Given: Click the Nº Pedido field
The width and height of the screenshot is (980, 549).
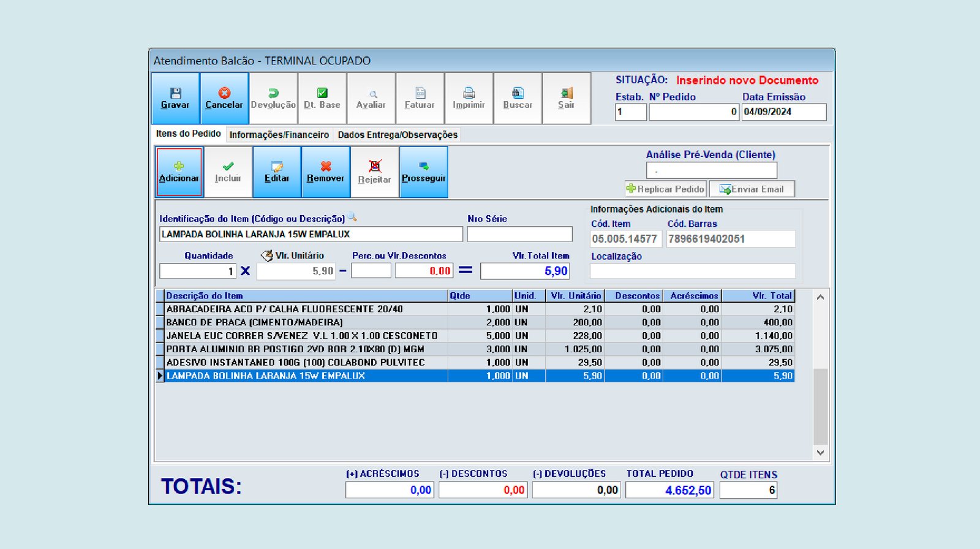Looking at the screenshot, I should (694, 112).
